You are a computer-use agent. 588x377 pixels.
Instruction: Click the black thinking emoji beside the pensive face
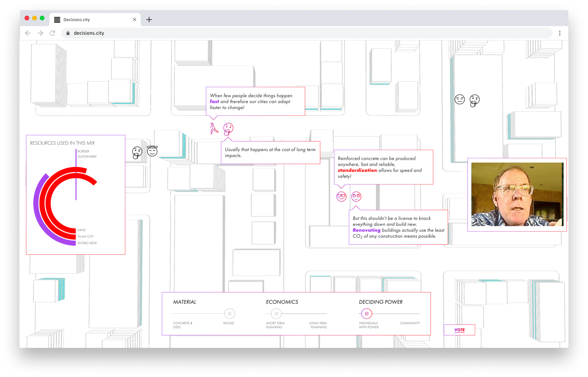[474, 100]
